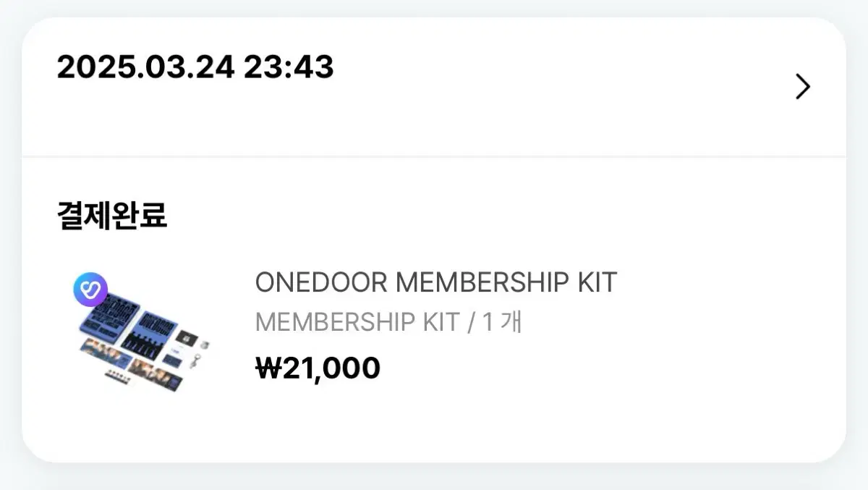Click the black card in the kit image
This screenshot has height=490, width=868.
[187, 338]
